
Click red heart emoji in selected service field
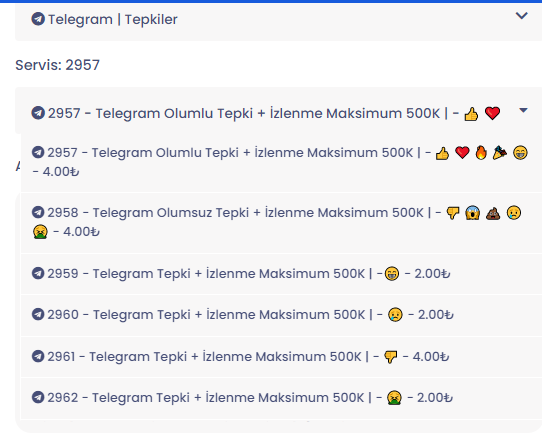click(x=492, y=113)
